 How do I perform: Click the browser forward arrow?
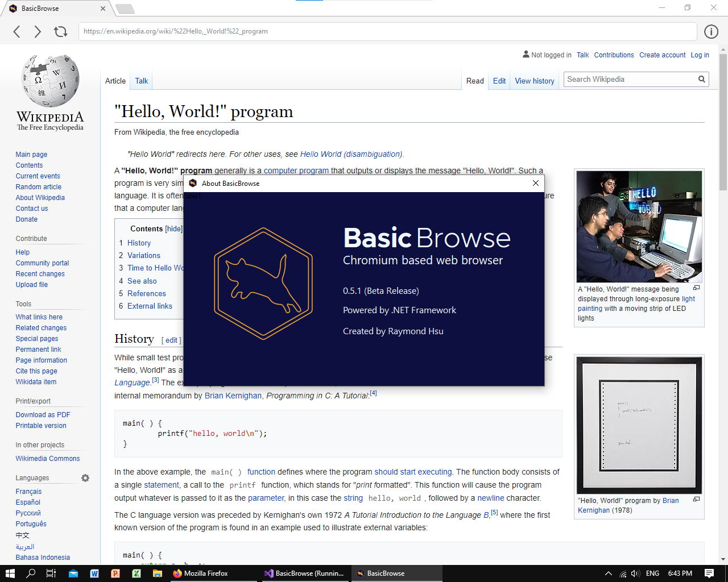38,31
